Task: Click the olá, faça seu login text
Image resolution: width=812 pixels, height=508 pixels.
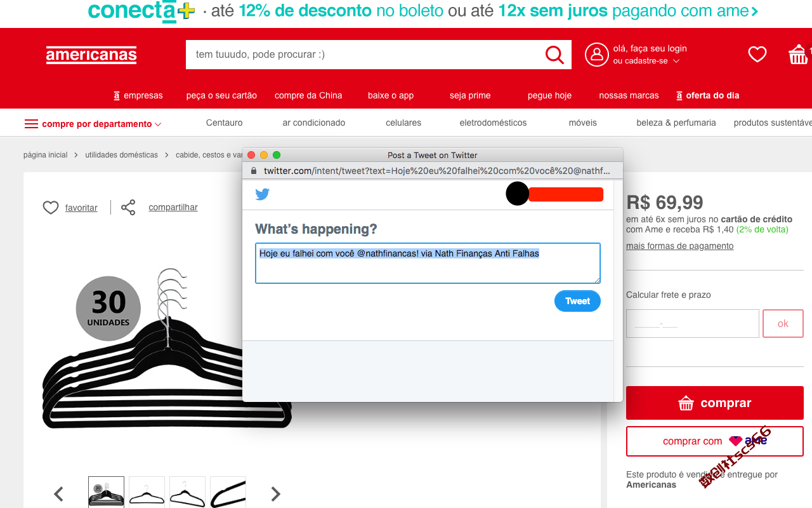Action: tap(650, 48)
